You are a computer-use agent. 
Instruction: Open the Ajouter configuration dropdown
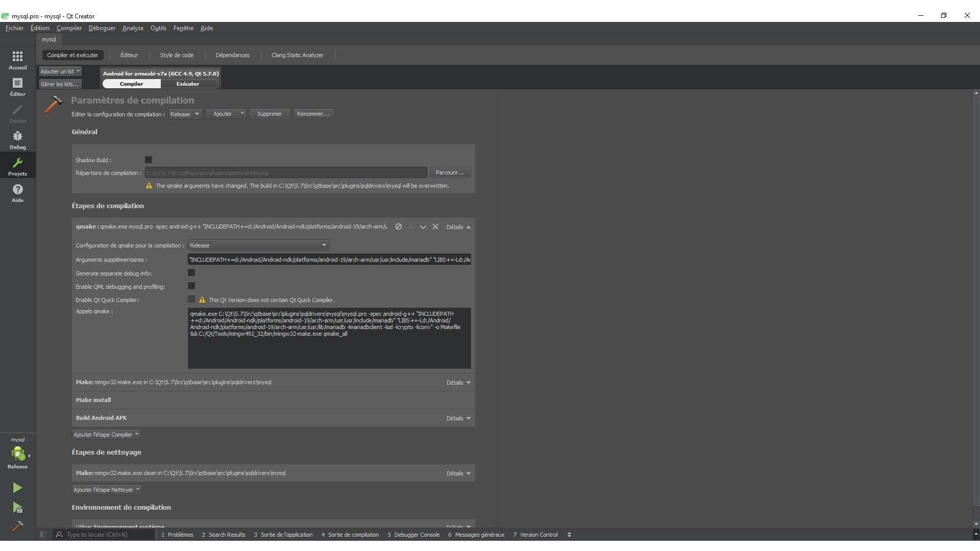(x=226, y=114)
